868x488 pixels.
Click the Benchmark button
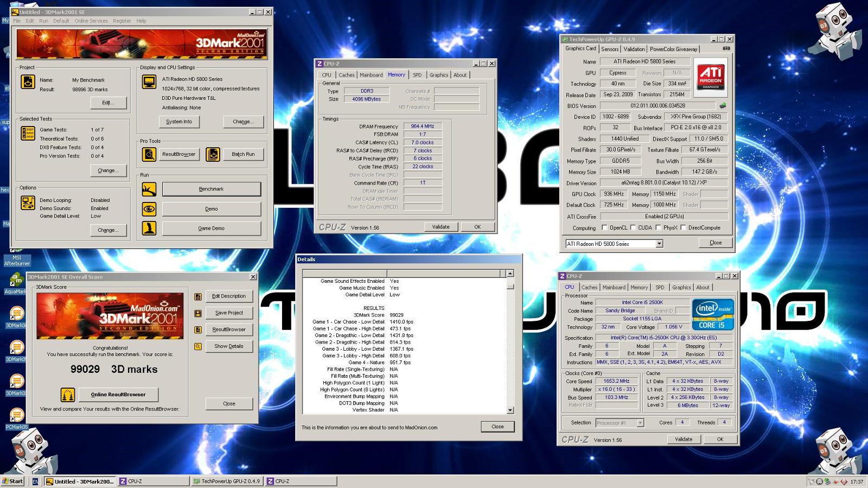[x=211, y=189]
